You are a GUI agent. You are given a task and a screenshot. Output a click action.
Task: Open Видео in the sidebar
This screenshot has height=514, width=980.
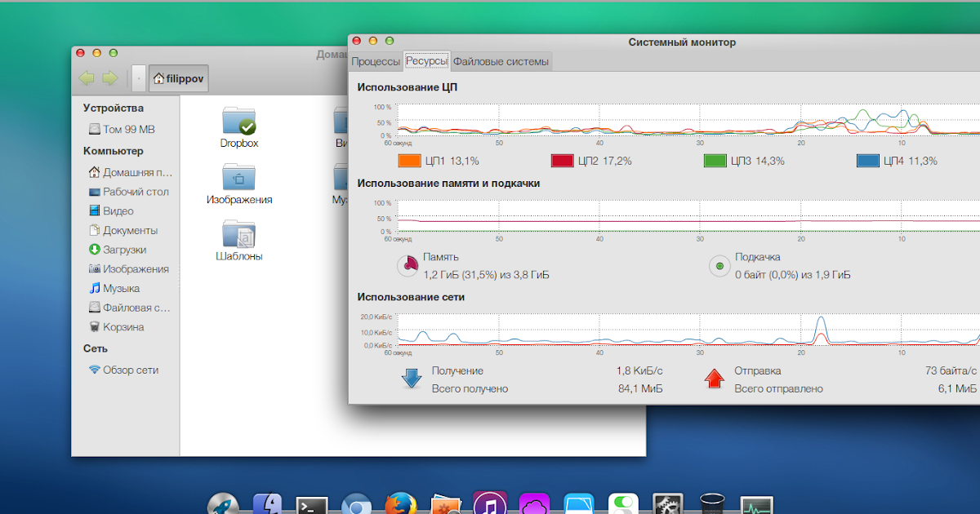pos(111,210)
